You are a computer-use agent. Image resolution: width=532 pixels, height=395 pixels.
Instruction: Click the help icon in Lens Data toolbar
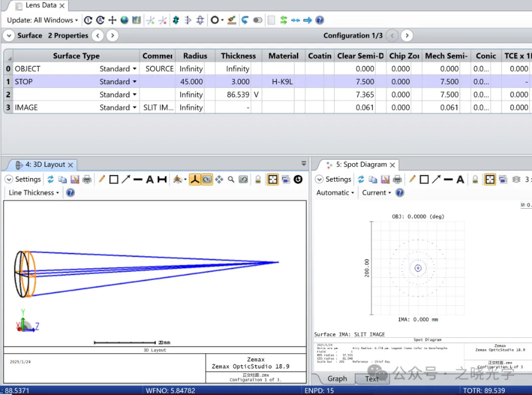[320, 20]
